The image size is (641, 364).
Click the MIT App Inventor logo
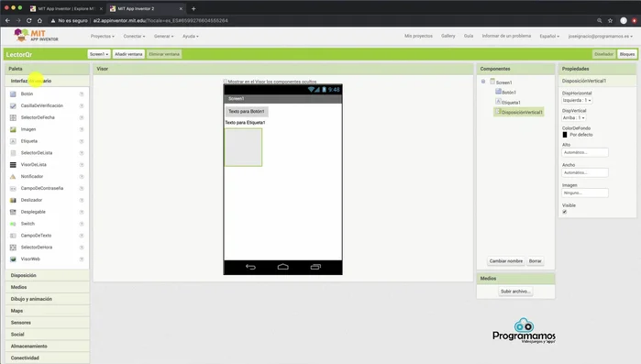click(36, 35)
